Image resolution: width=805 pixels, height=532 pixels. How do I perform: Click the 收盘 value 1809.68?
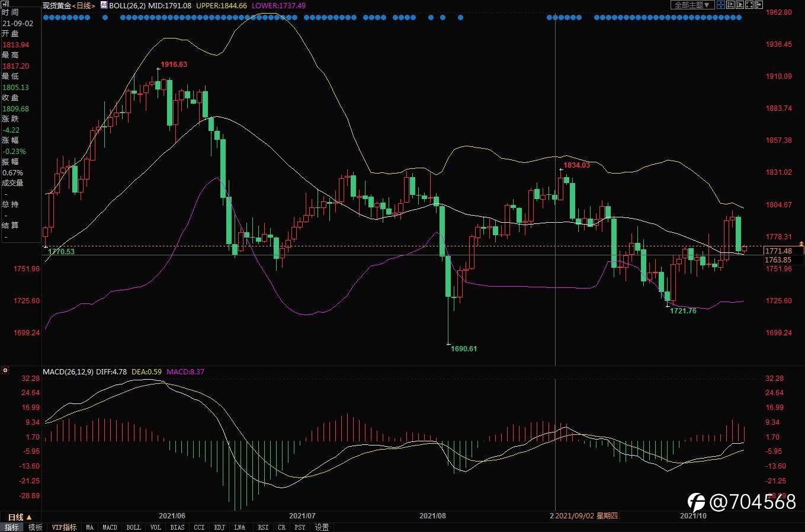click(15, 109)
